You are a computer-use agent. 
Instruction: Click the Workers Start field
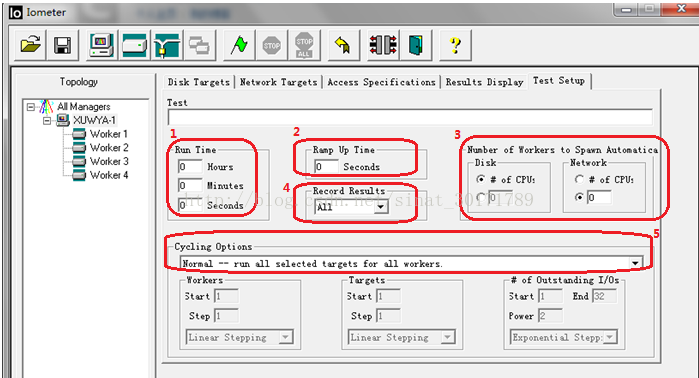(226, 296)
